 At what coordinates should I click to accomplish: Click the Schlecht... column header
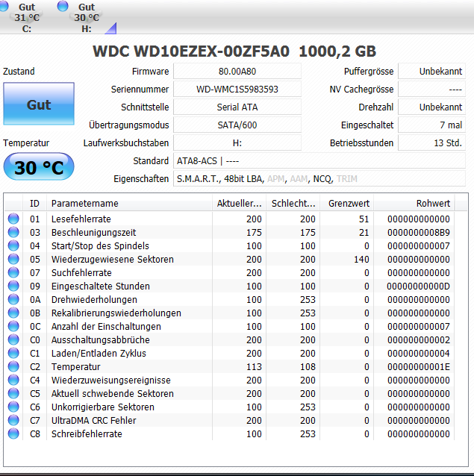click(293, 204)
